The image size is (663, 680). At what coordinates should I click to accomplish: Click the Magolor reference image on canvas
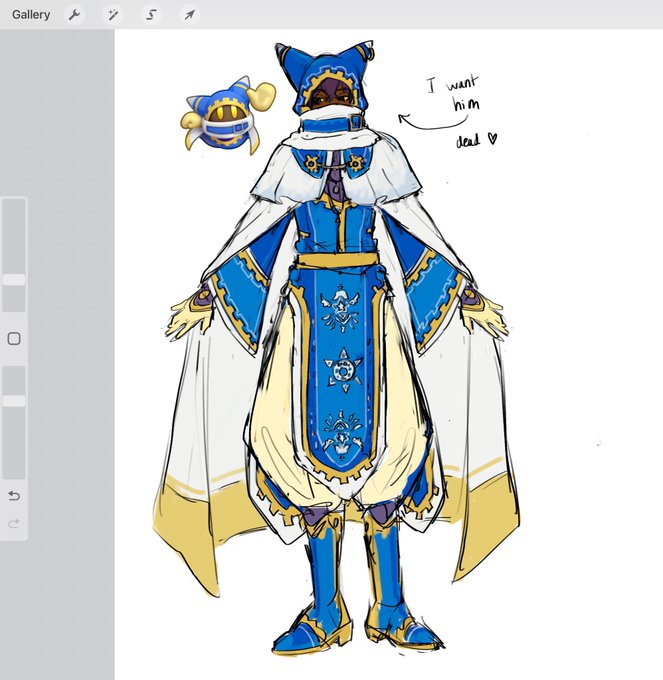[228, 116]
